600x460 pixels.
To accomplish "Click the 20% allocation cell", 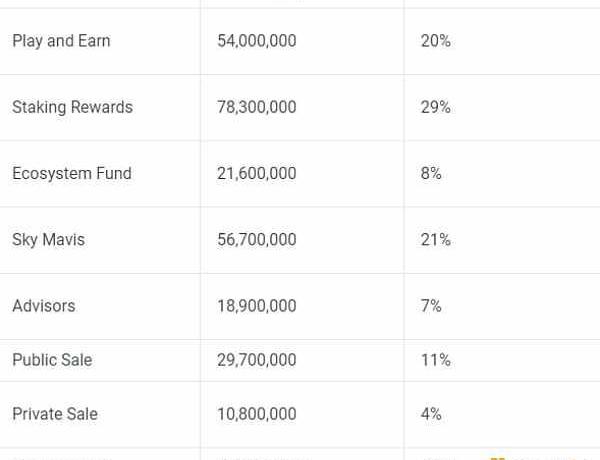I will point(435,41).
